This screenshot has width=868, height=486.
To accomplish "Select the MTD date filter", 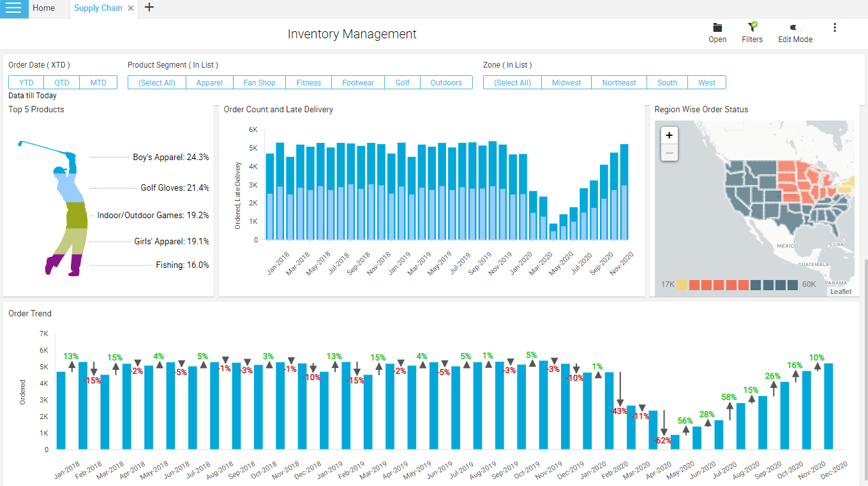I will 98,82.
